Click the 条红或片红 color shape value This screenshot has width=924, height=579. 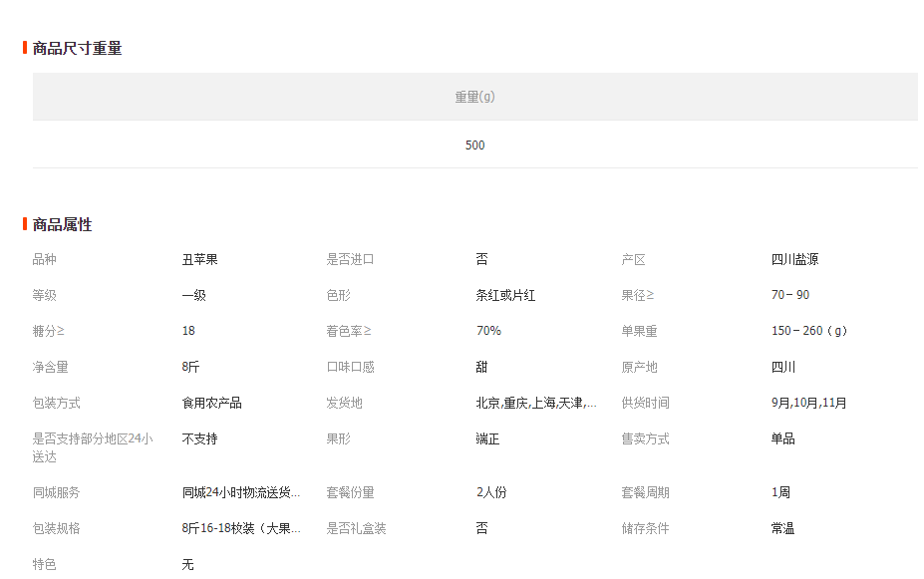(x=505, y=295)
